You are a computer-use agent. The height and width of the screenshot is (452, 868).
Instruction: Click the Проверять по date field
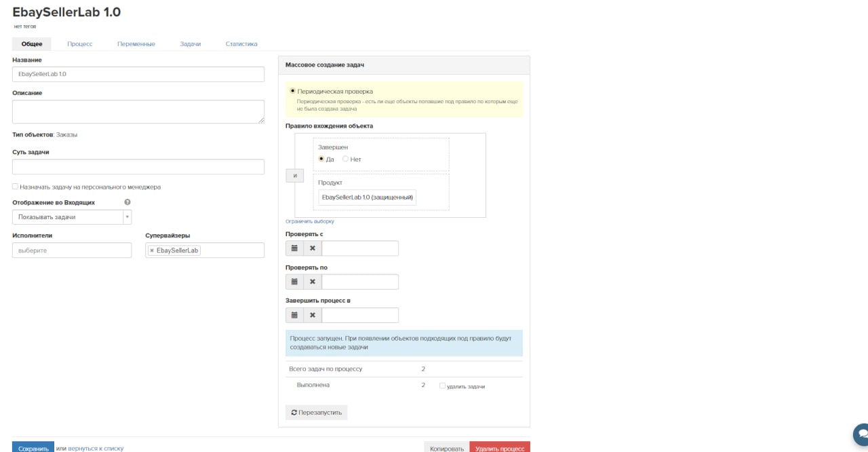coord(360,282)
